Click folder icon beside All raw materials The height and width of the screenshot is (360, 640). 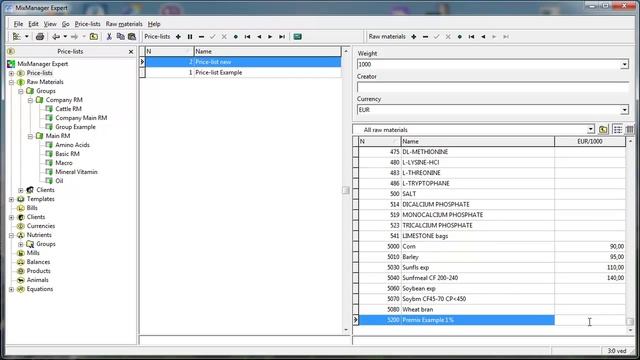(x=603, y=130)
